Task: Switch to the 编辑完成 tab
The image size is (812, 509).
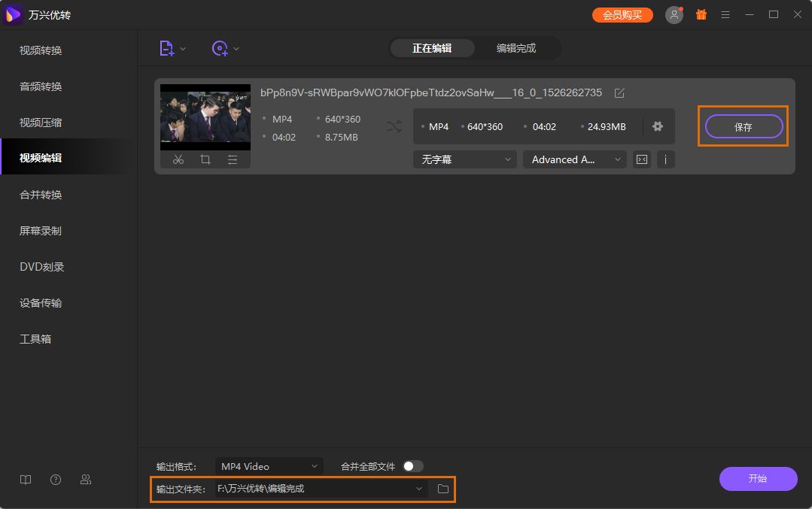Action: (515, 48)
